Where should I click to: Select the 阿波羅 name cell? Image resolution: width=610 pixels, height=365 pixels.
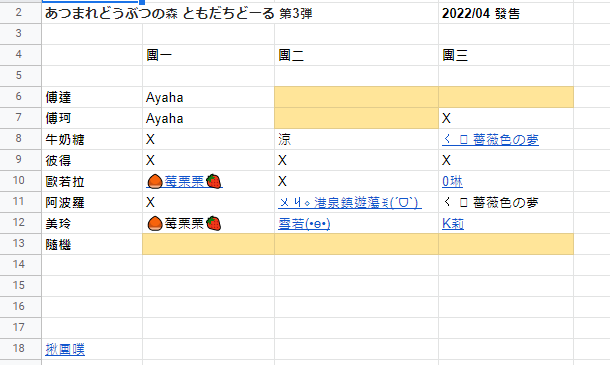[x=92, y=202]
